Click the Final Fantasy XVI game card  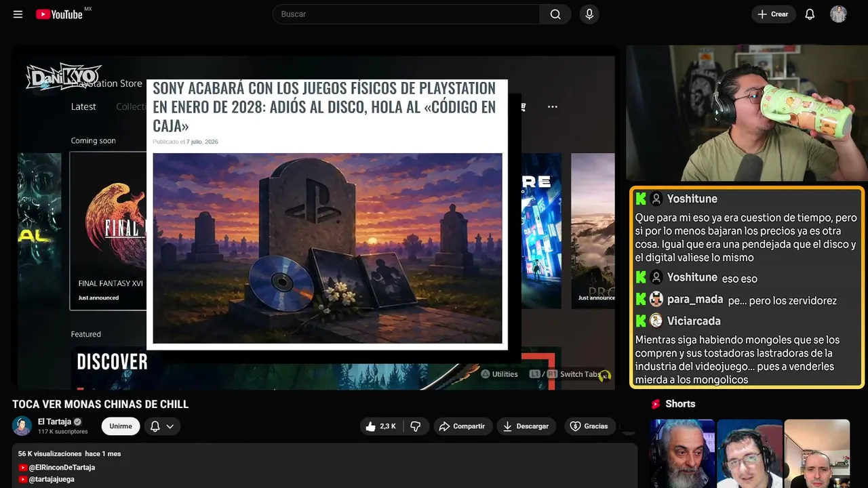pos(108,231)
